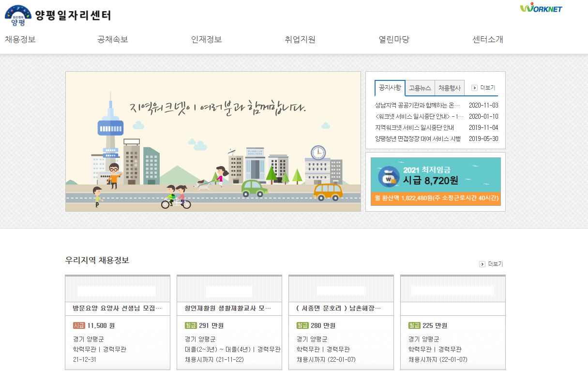
Task: Click the arrow icon next to 우리지역 채용정보 더보기
Action: pyautogui.click(x=482, y=264)
